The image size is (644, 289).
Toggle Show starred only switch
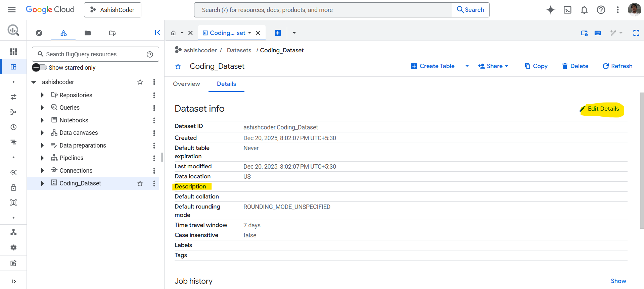[39, 67]
